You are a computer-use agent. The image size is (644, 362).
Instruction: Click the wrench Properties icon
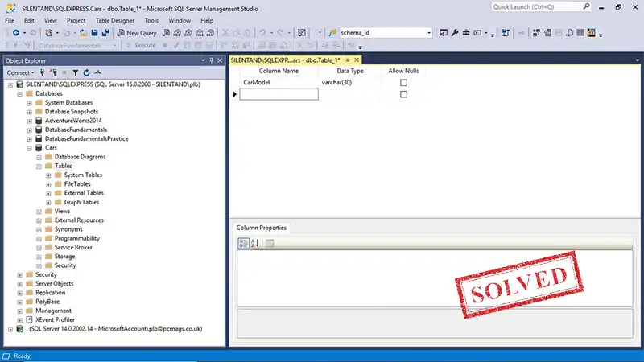click(x=455, y=33)
